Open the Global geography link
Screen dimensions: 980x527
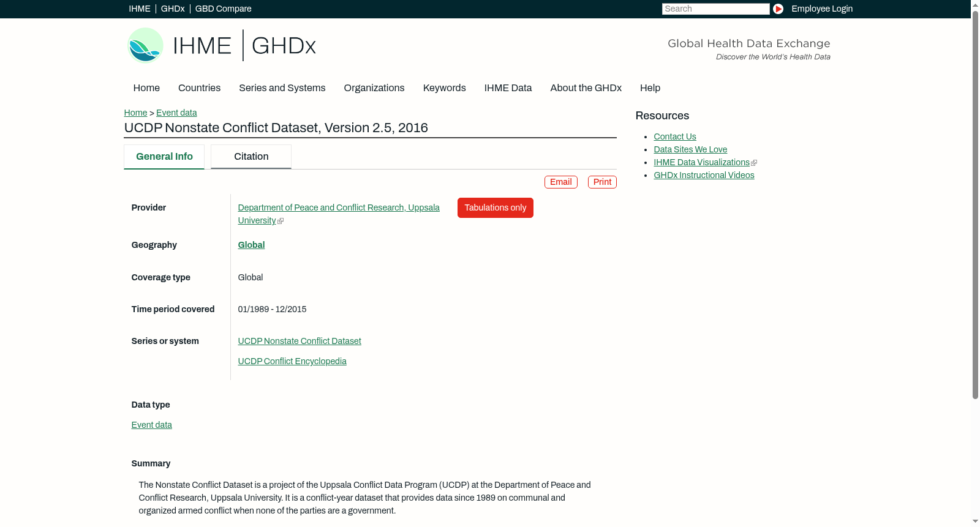coord(251,245)
